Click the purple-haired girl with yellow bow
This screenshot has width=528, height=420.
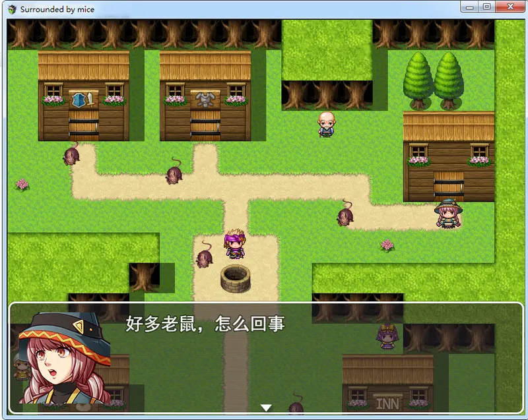387,336
